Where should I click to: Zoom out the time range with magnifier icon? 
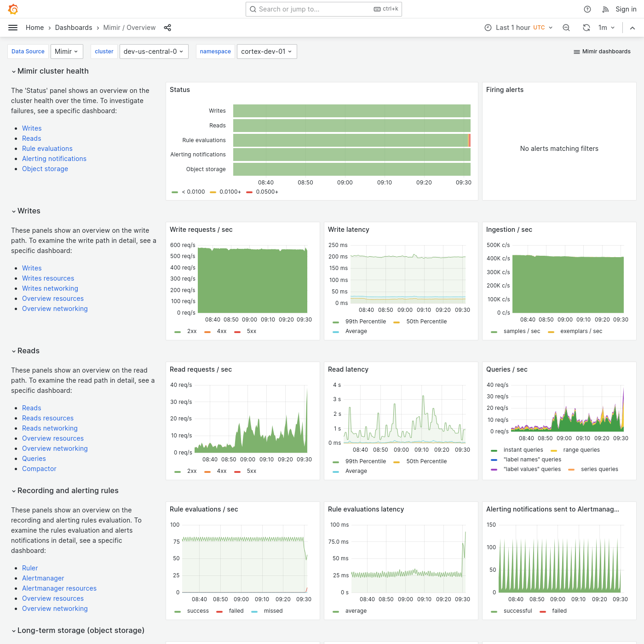click(566, 28)
